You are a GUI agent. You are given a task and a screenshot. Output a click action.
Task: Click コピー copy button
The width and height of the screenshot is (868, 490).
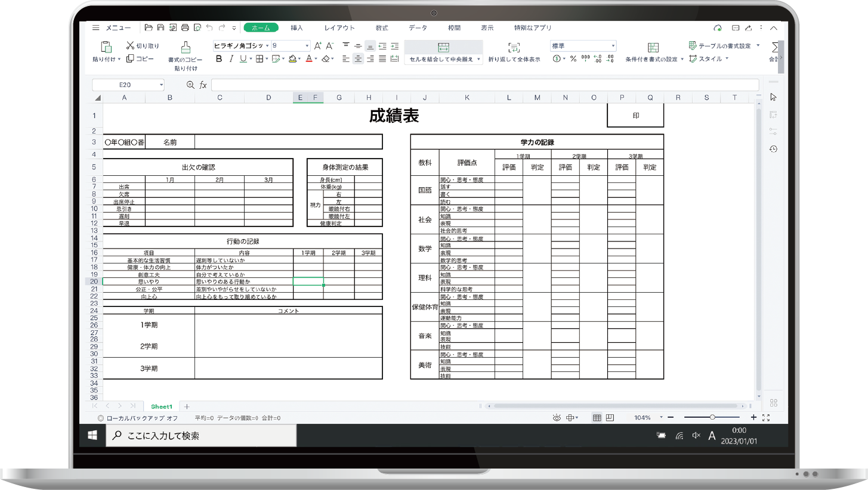[x=140, y=59]
